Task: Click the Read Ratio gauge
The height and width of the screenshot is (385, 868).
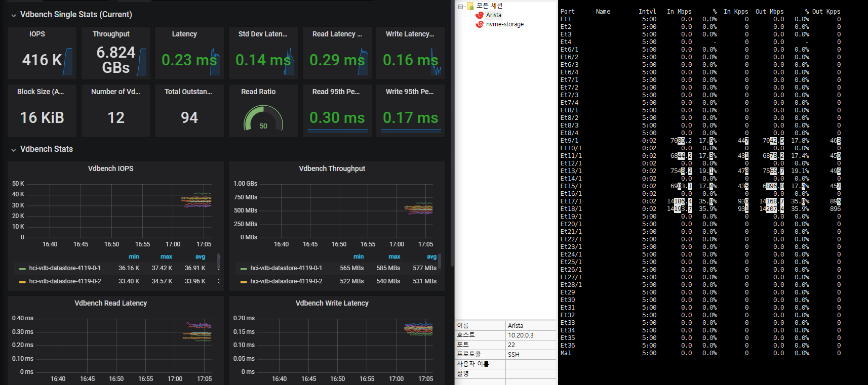Action: click(263, 118)
